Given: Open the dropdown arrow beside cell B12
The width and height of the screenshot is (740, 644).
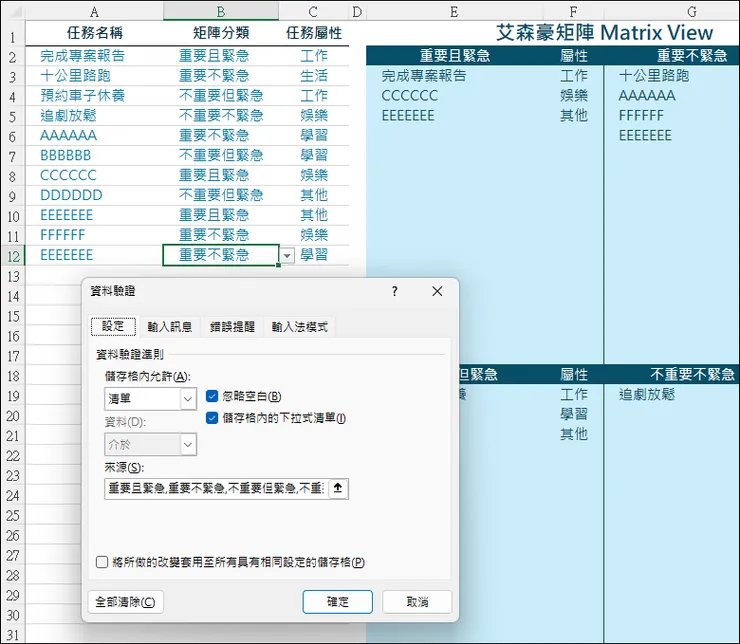Looking at the screenshot, I should (287, 256).
